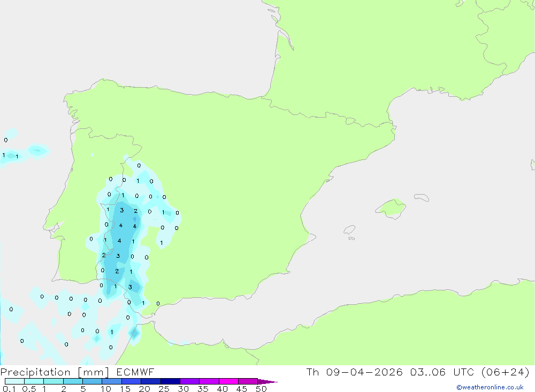Viewport: 535px width, 392px height.
Task: Click the 1–2 mm legend color box
Action: 53,381
